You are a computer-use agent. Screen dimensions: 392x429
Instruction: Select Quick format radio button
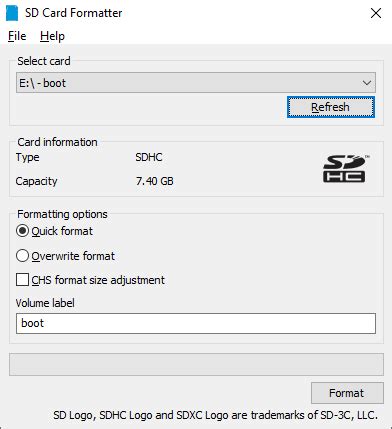click(22, 231)
